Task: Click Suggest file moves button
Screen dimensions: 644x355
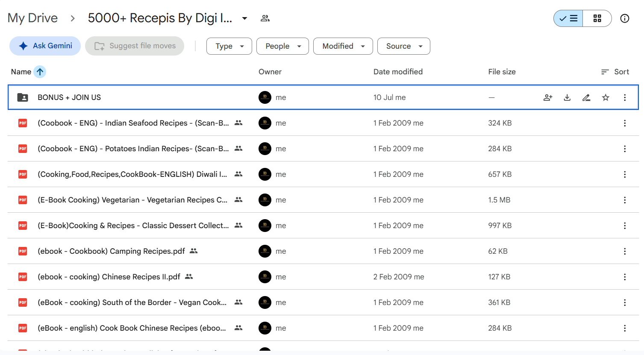Action: (x=135, y=46)
